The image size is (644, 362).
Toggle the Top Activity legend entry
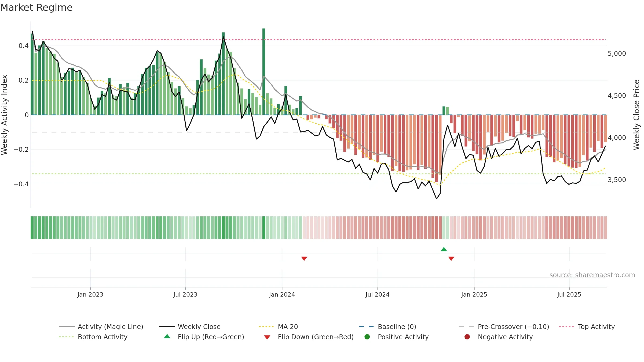coord(587,327)
